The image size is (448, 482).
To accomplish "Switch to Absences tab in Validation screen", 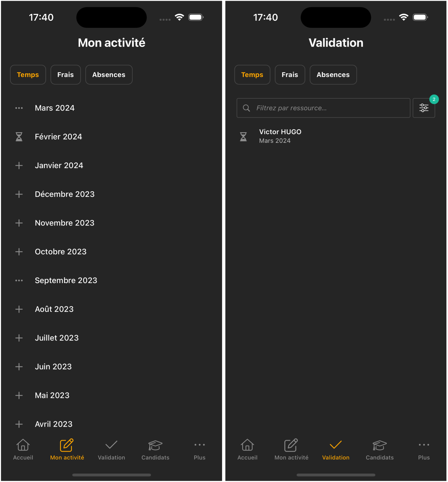I will 333,75.
